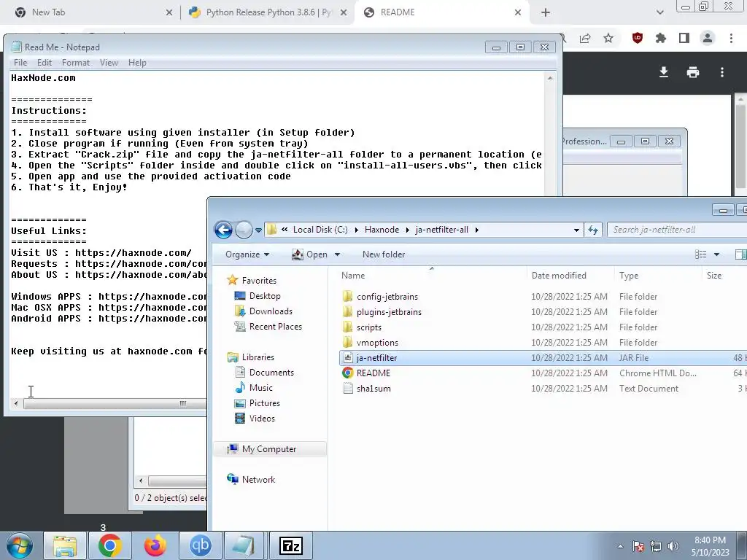This screenshot has width=747, height=560.
Task: Click the Open button in Explorer toolbar
Action: [x=310, y=254]
